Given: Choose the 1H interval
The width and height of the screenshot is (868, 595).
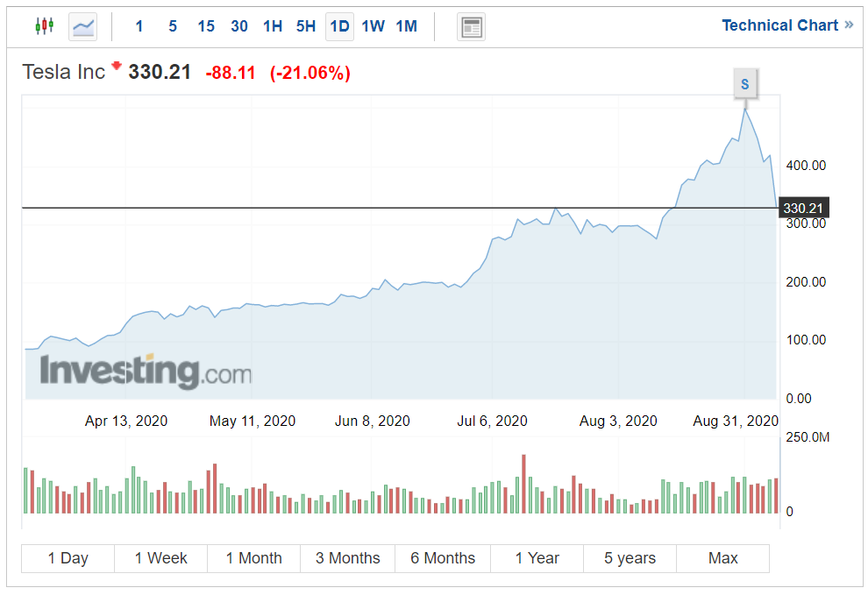Looking at the screenshot, I should point(273,26).
